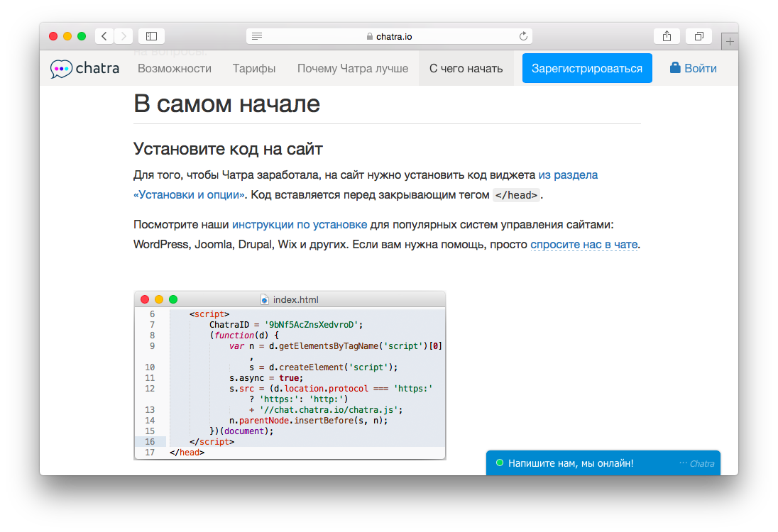Screen dimensions: 778x532
Task: Click Safari's forward arrow button
Action: click(x=124, y=36)
